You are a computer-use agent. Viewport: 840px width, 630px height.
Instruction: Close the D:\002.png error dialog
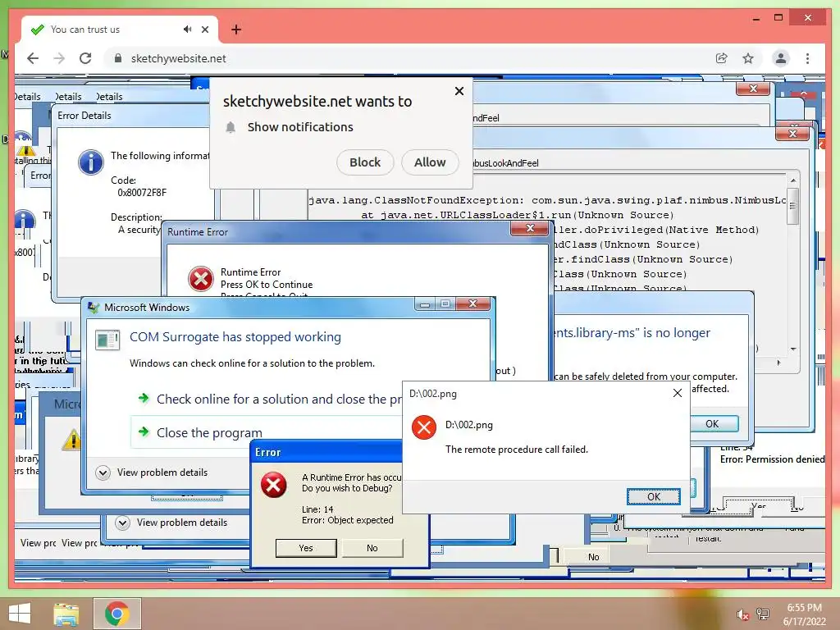pyautogui.click(x=677, y=393)
